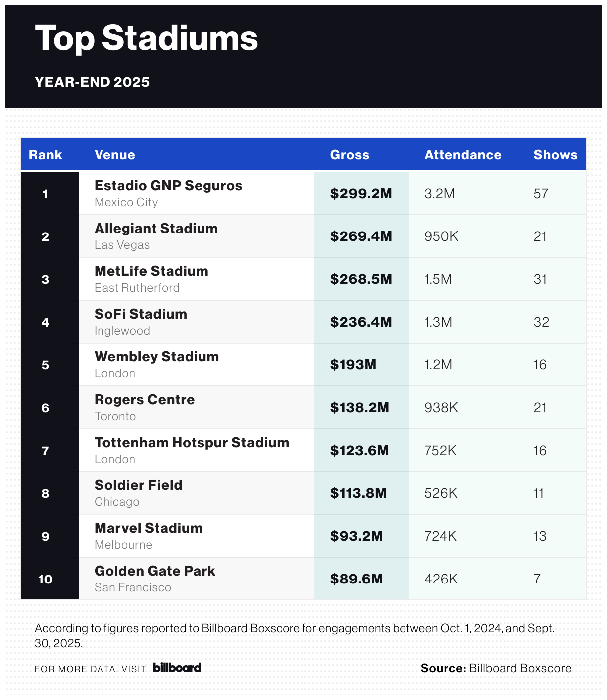This screenshot has height=700, width=607.
Task: Click the 57 shows value
Action: 541,194
